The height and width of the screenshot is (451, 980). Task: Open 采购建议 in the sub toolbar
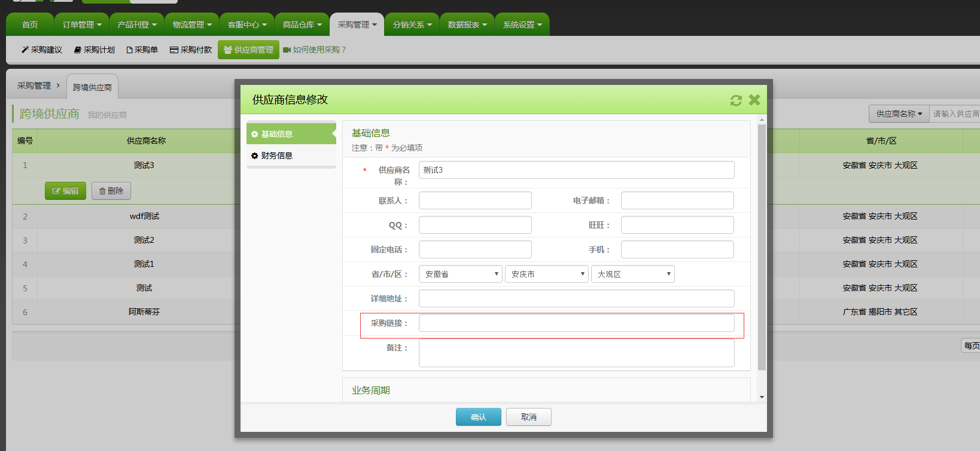42,50
